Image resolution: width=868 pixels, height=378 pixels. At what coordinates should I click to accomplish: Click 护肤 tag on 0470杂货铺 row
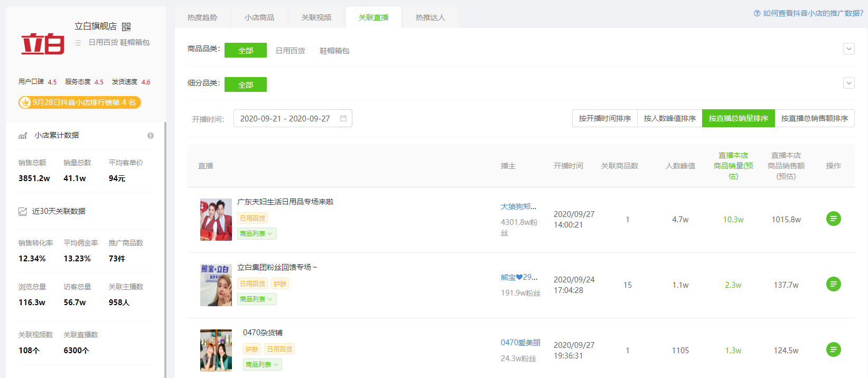tap(252, 349)
